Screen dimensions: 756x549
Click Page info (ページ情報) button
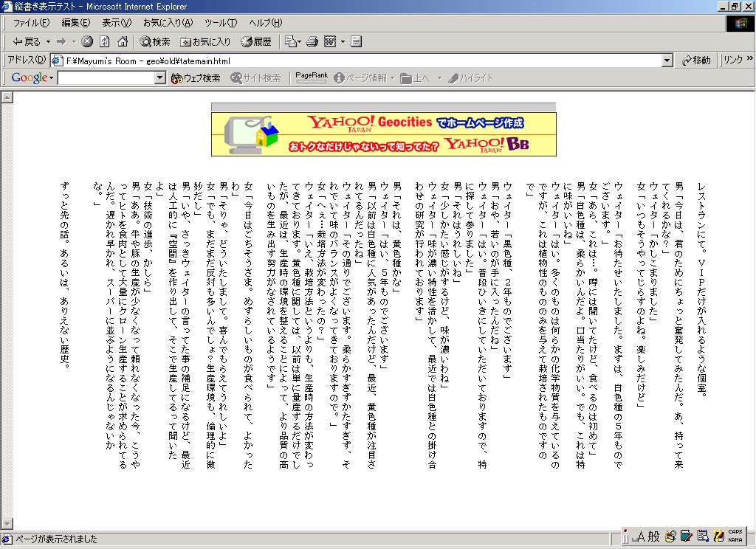(x=360, y=78)
